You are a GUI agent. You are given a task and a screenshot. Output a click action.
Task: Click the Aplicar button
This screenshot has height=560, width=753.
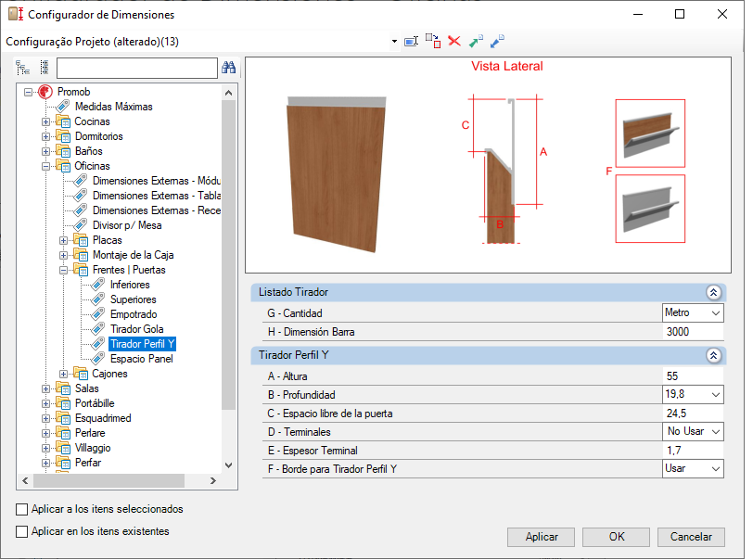tap(542, 537)
